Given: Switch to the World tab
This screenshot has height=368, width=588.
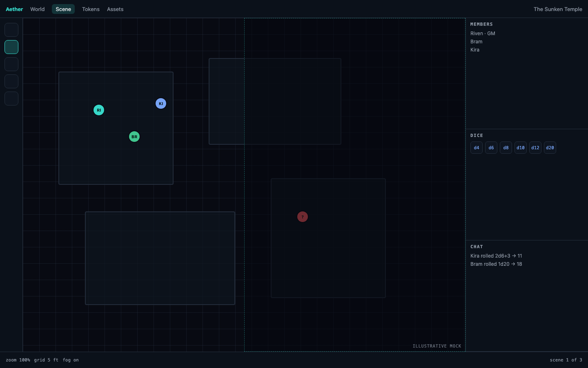Looking at the screenshot, I should (x=38, y=9).
